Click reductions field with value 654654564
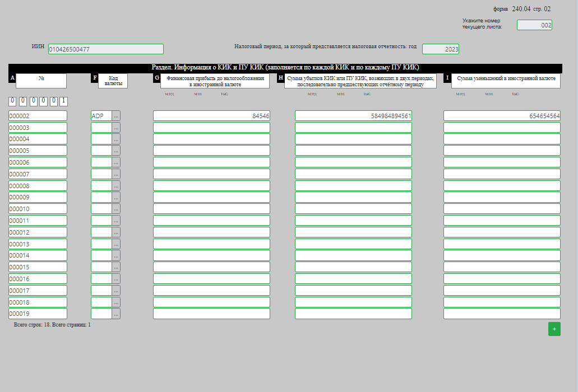Viewport: 578px width, 392px height. click(x=502, y=116)
